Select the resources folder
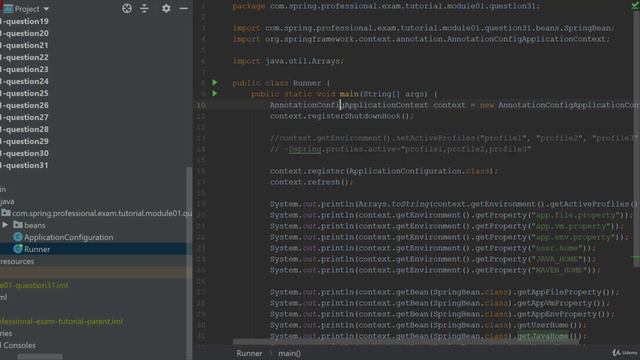The height and width of the screenshot is (360, 640). (17, 261)
